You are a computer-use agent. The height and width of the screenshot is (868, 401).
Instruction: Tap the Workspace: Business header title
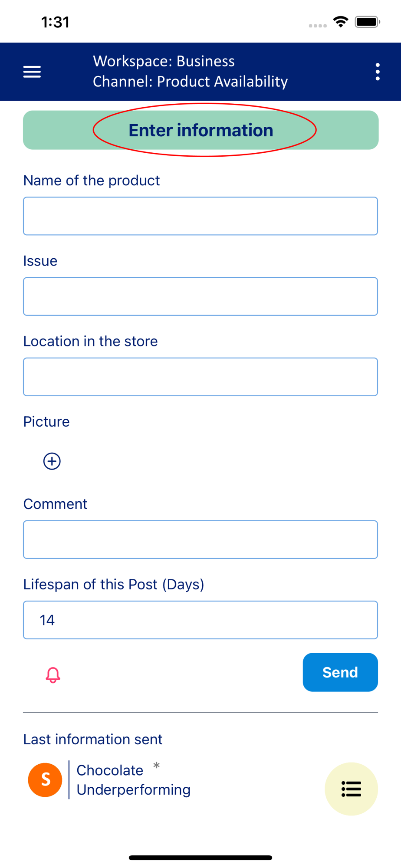point(164,61)
